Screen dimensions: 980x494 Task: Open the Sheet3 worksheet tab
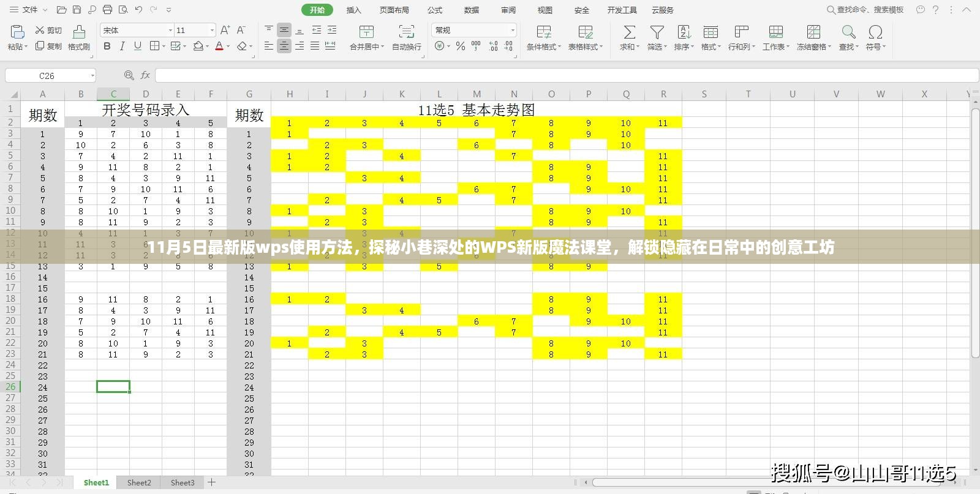click(x=183, y=482)
